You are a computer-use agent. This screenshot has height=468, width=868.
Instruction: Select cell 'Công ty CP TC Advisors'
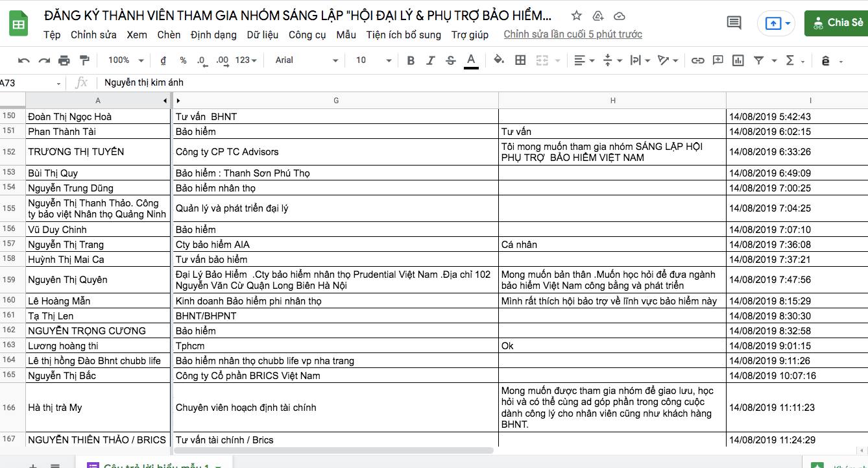(x=336, y=152)
